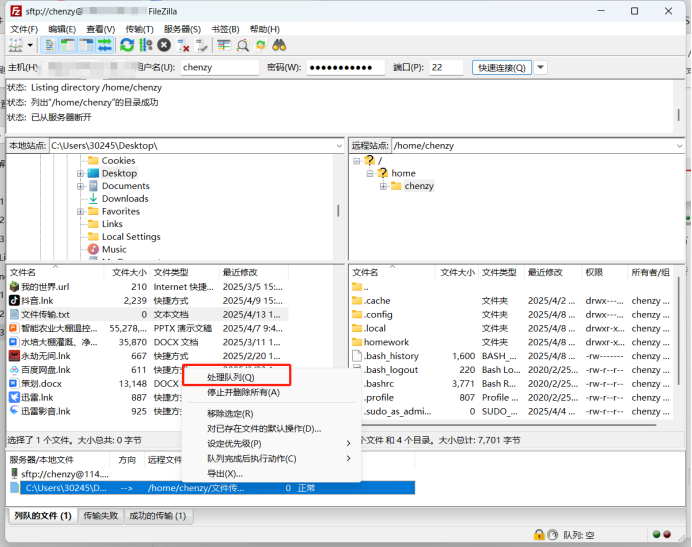This screenshot has width=692, height=547.
Task: Disconnect from the visible server icon
Action: [183, 45]
